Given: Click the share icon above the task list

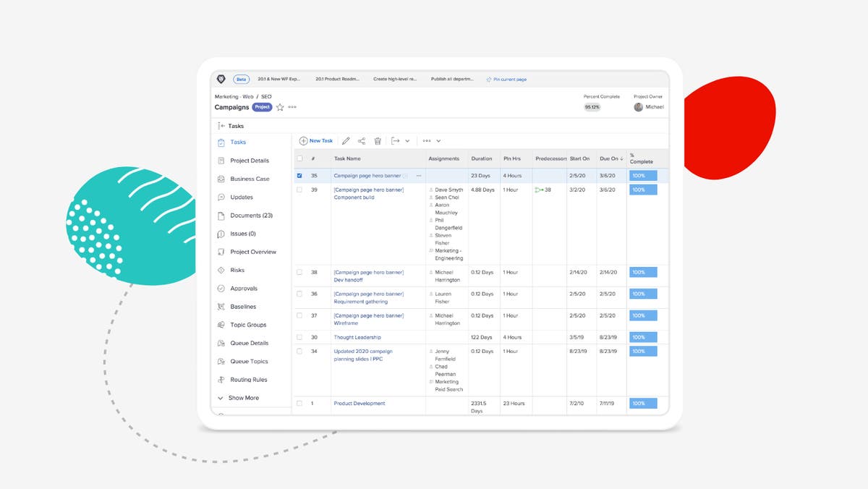Looking at the screenshot, I should [362, 140].
